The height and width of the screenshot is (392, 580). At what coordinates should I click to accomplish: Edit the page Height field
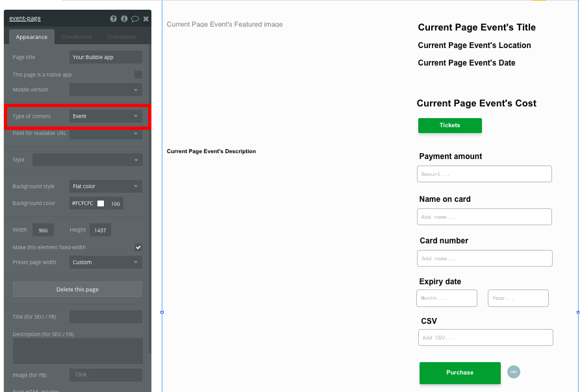(100, 230)
